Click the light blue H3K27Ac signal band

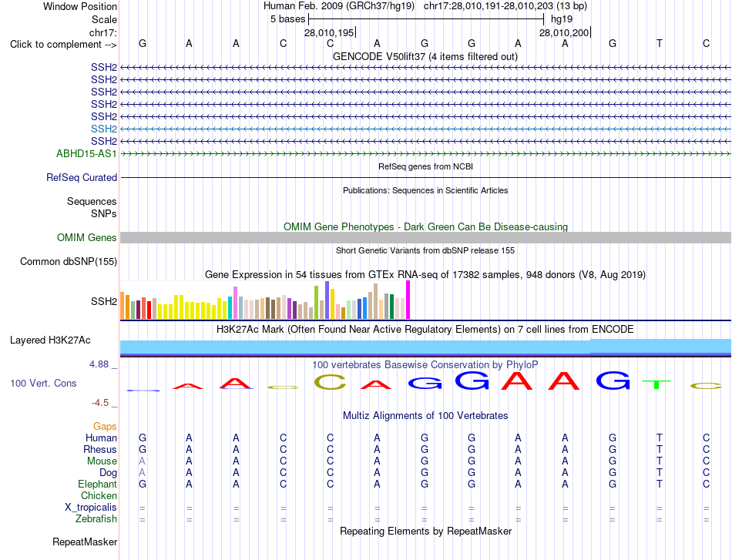click(x=426, y=347)
